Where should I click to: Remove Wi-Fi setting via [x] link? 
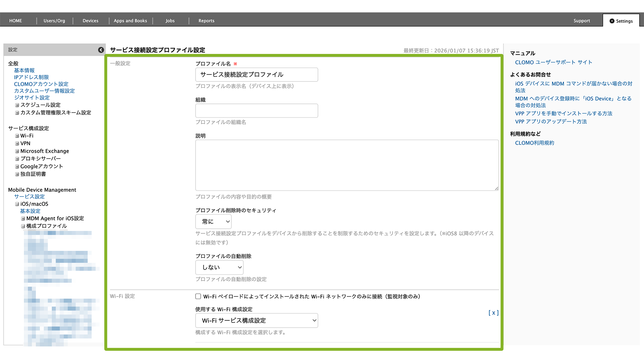493,313
